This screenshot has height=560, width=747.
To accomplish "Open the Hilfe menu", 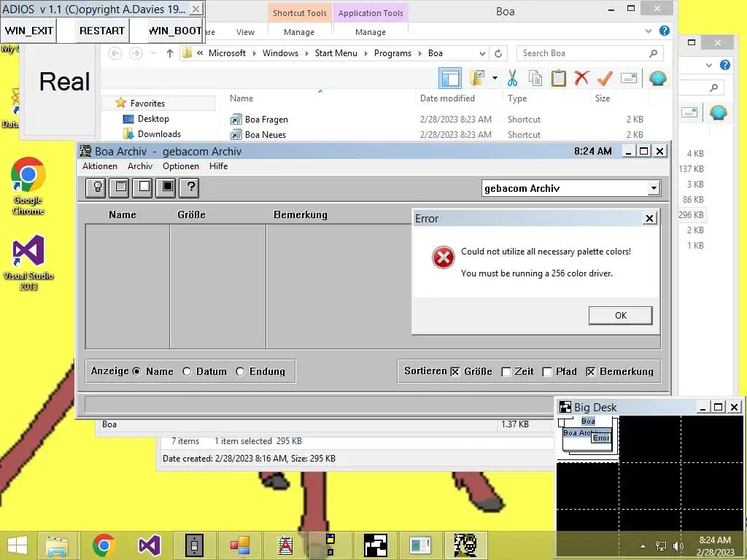I will click(x=218, y=166).
